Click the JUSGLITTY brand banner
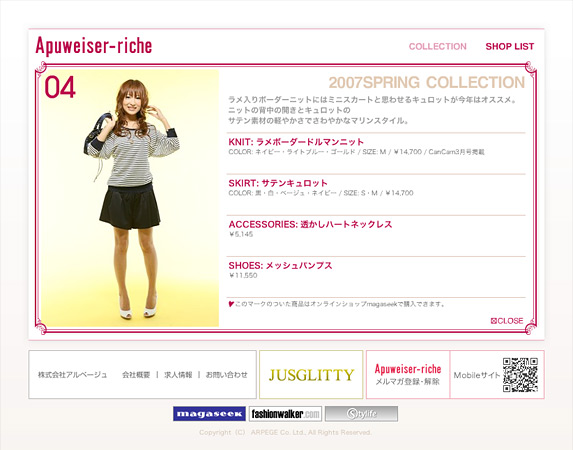The image size is (573, 450). (311, 375)
